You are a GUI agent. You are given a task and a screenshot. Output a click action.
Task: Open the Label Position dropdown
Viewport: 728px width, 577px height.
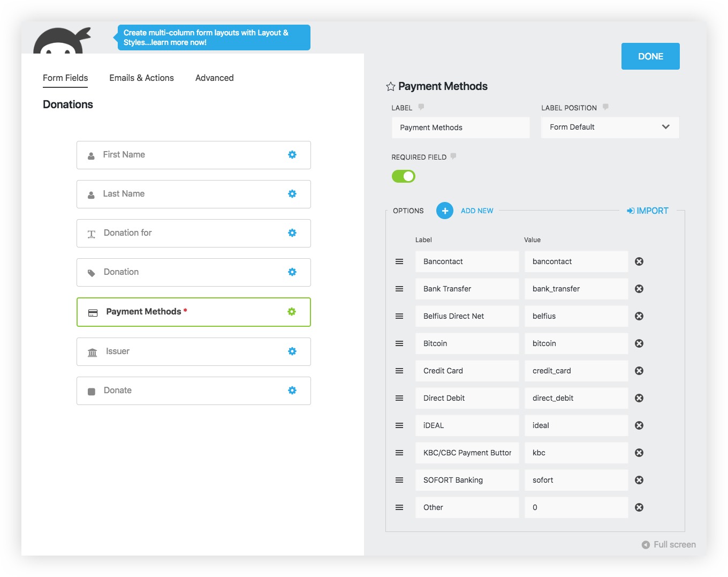coord(610,128)
